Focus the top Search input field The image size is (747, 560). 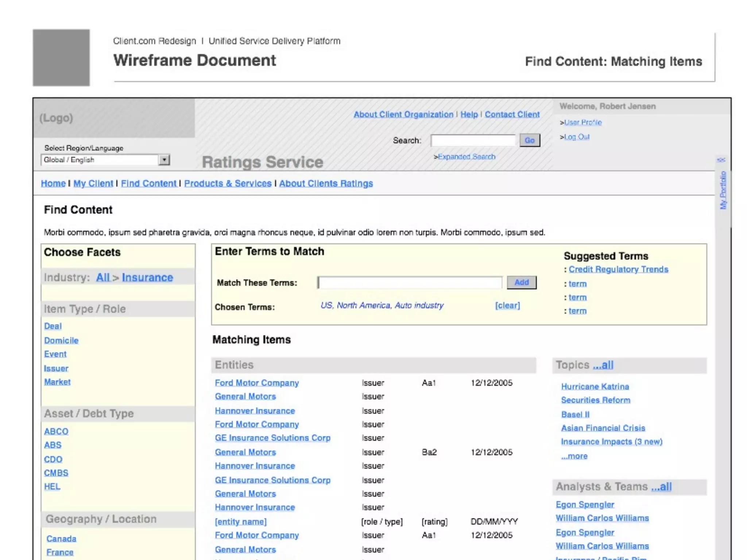tap(473, 140)
